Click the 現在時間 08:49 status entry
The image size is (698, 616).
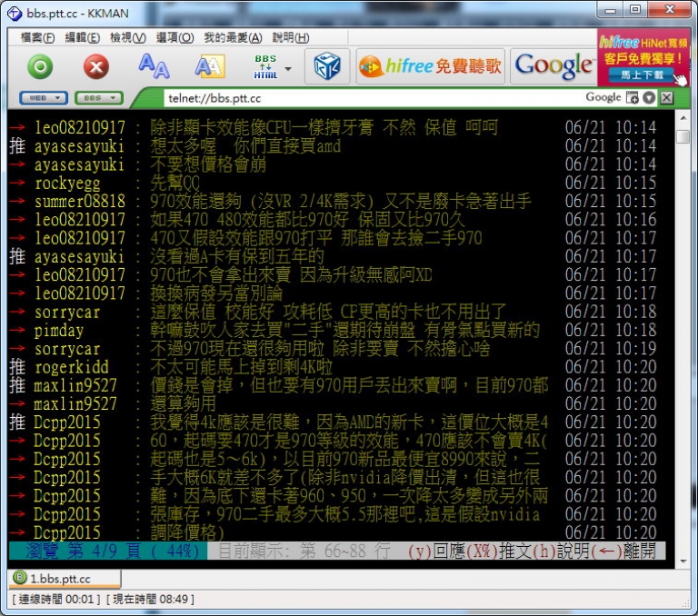151,599
